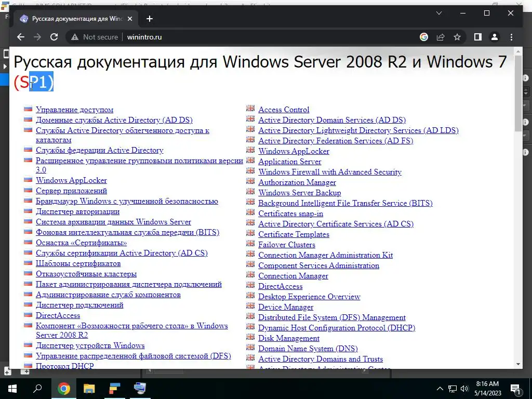Share this page icon
Image resolution: width=532 pixels, height=399 pixels.
click(x=441, y=37)
